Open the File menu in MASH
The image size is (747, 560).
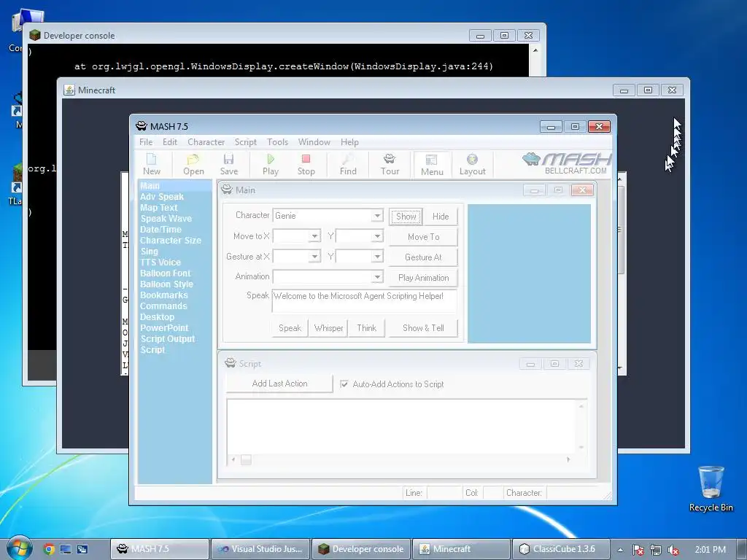pos(146,142)
